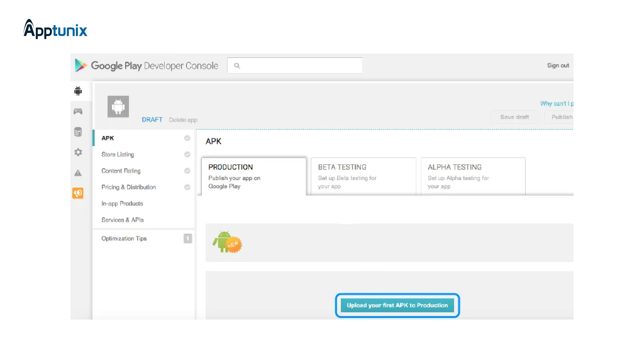Open the Alerts warning triangle icon
Viewport: 644px width, 340px height.
click(x=78, y=173)
